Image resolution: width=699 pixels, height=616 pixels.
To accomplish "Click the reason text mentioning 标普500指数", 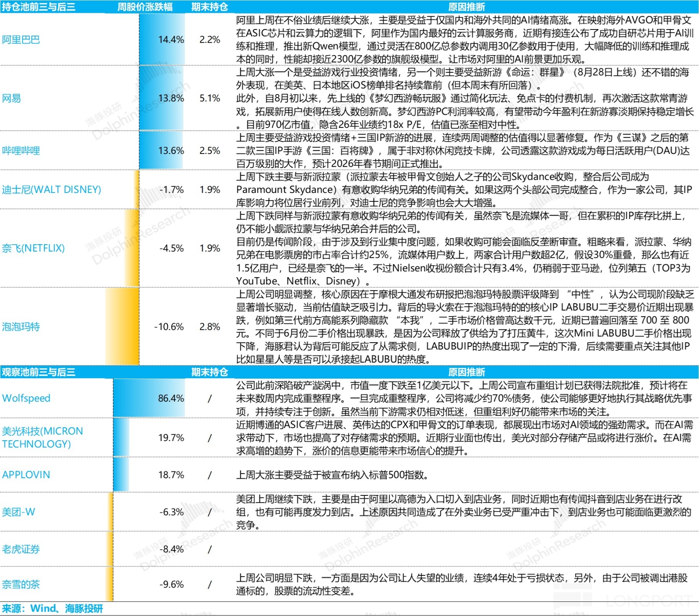I will click(x=332, y=475).
